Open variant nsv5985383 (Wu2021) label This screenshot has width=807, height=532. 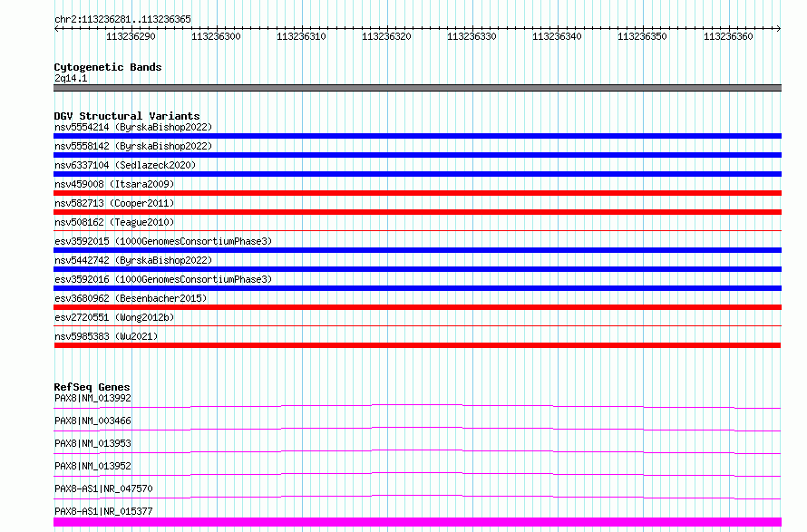(x=106, y=336)
